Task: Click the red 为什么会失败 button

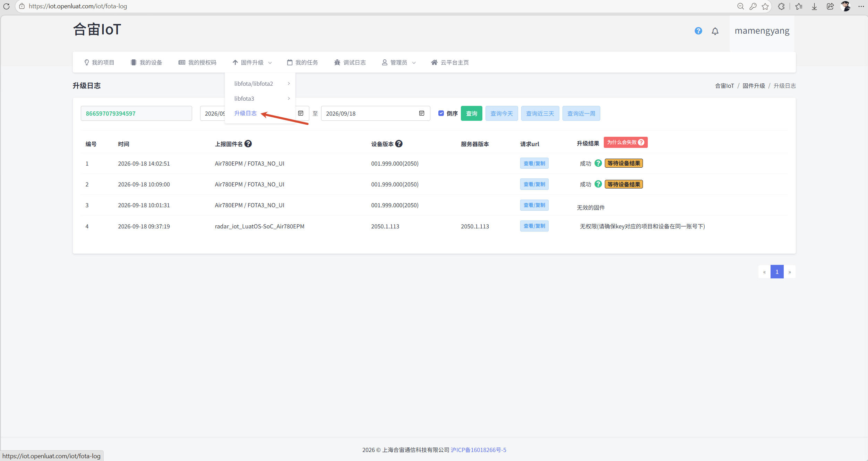Action: tap(626, 142)
